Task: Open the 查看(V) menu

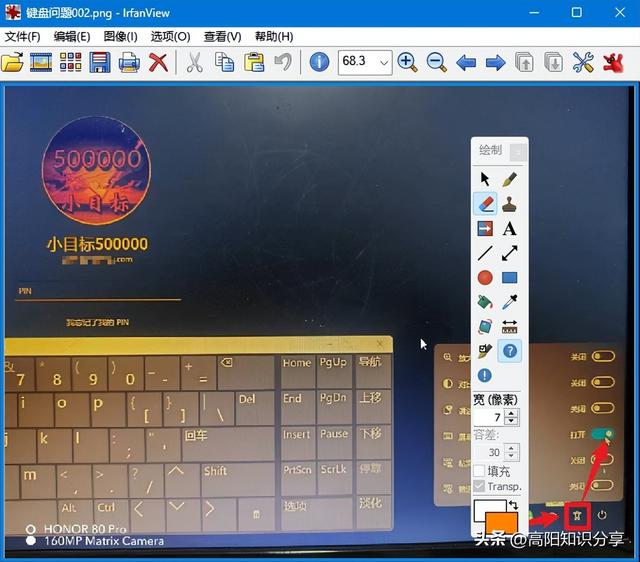Action: pos(222,37)
